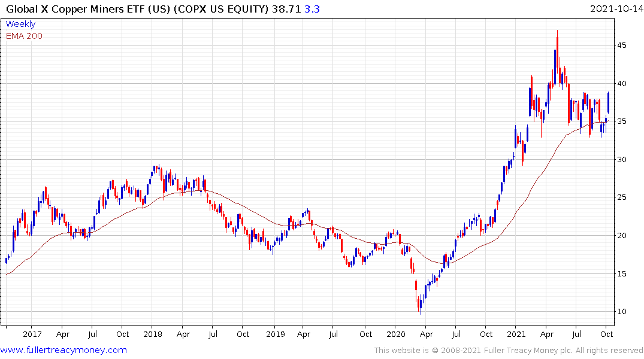644x359 pixels.
Task: Click the last price value 38.71
Action: pyautogui.click(x=286, y=9)
